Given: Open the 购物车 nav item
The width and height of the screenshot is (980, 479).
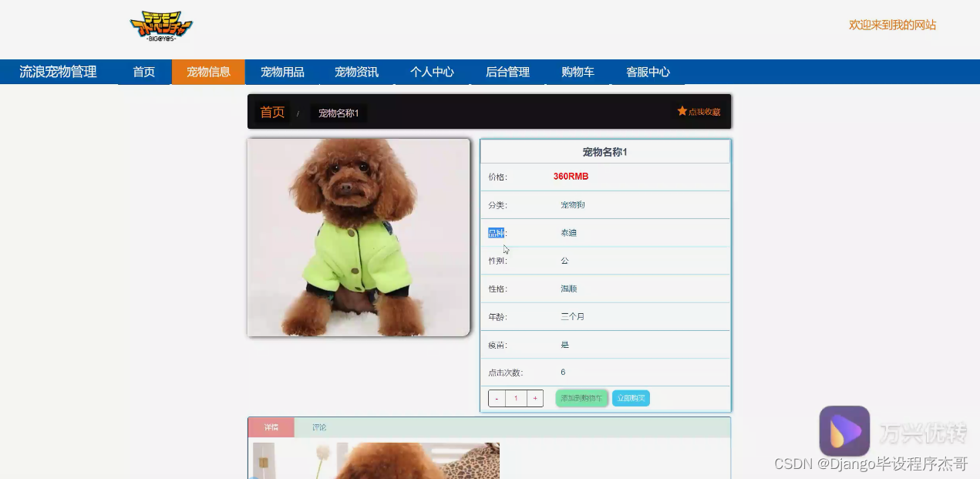Looking at the screenshot, I should 578,72.
